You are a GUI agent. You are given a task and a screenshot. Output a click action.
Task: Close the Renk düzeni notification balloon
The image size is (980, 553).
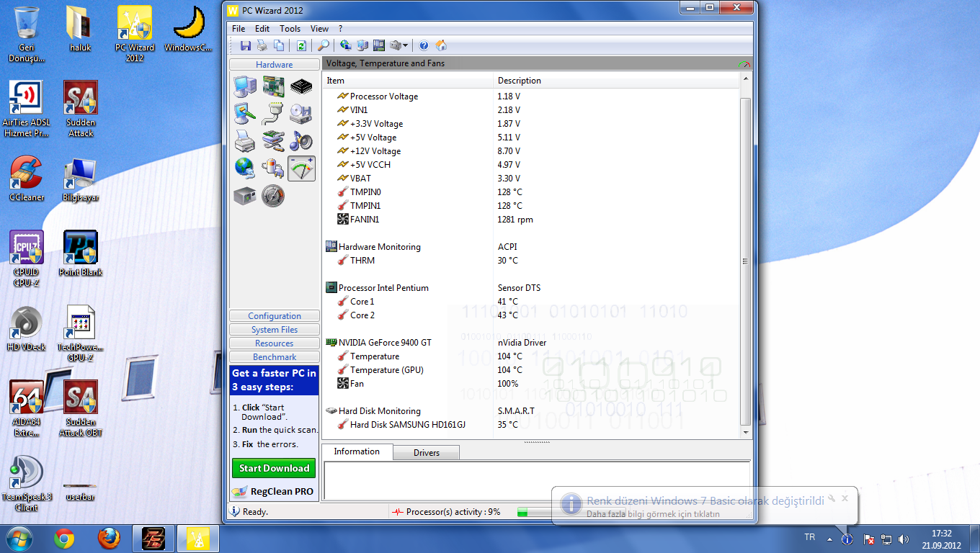click(845, 498)
